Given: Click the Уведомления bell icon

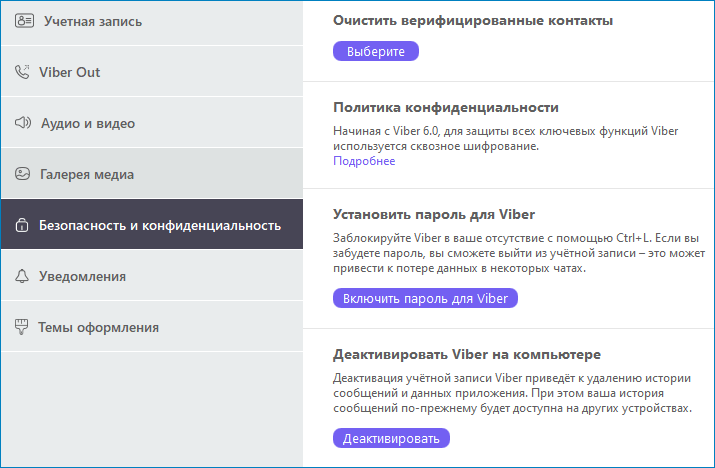Looking at the screenshot, I should 22,276.
